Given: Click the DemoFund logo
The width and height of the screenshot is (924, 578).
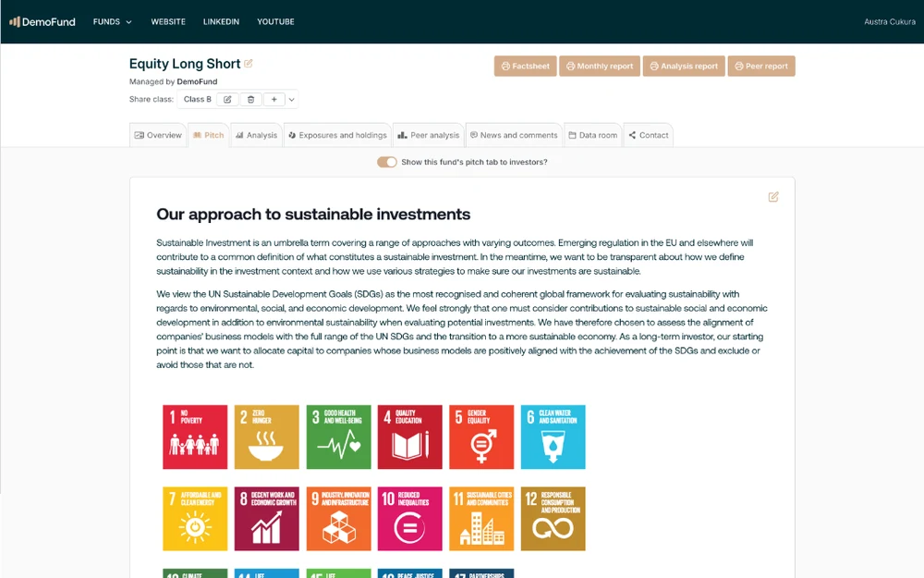Looking at the screenshot, I should 43,22.
